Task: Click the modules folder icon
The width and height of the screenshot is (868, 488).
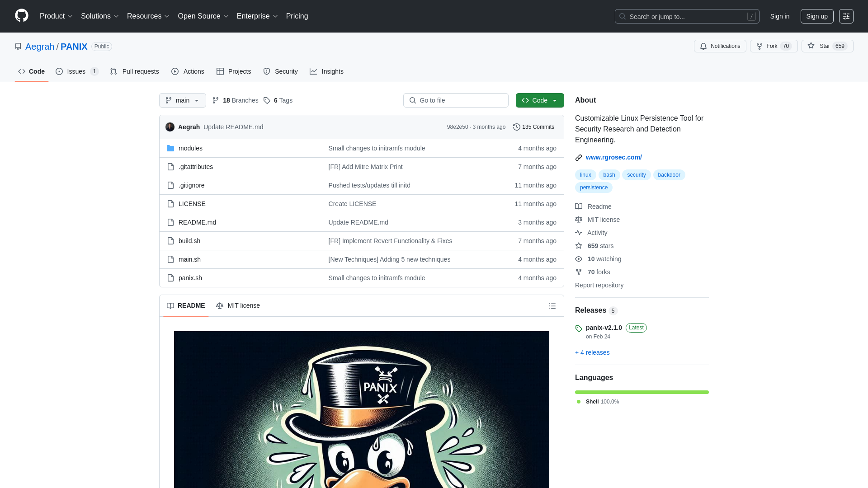Action: 170,148
